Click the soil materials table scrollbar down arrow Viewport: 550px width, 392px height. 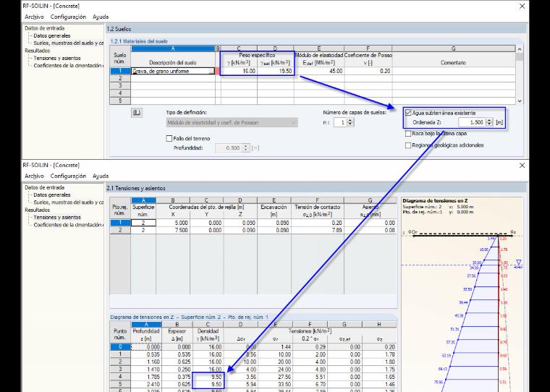click(x=520, y=101)
